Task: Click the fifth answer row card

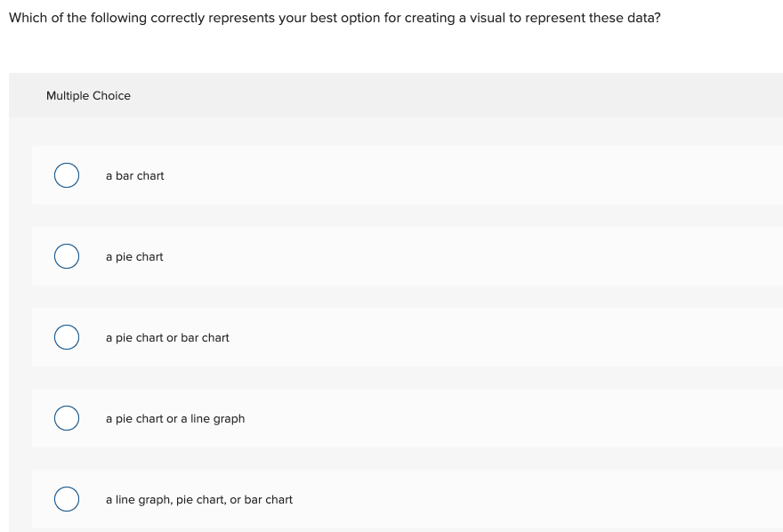Action: pos(400,499)
